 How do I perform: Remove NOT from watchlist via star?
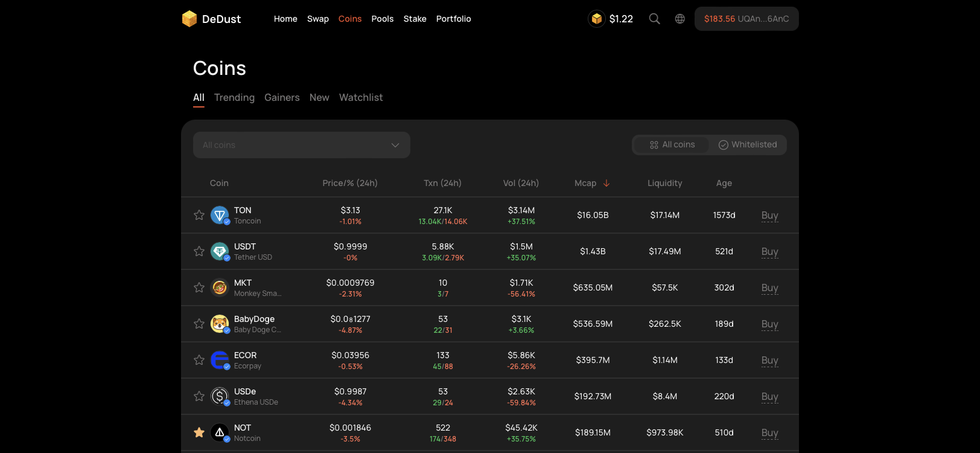(x=199, y=432)
